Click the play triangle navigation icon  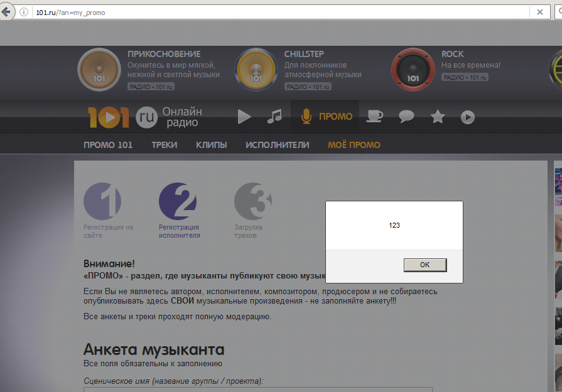click(244, 117)
